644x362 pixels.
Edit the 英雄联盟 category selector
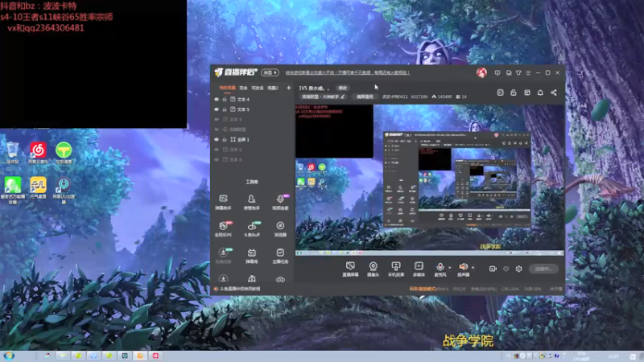click(x=323, y=97)
